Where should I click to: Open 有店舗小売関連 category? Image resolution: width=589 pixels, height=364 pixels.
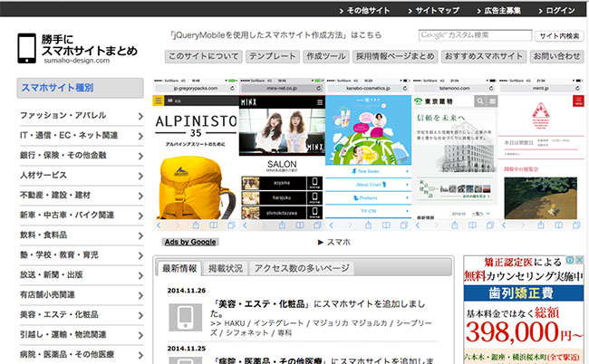click(82, 295)
